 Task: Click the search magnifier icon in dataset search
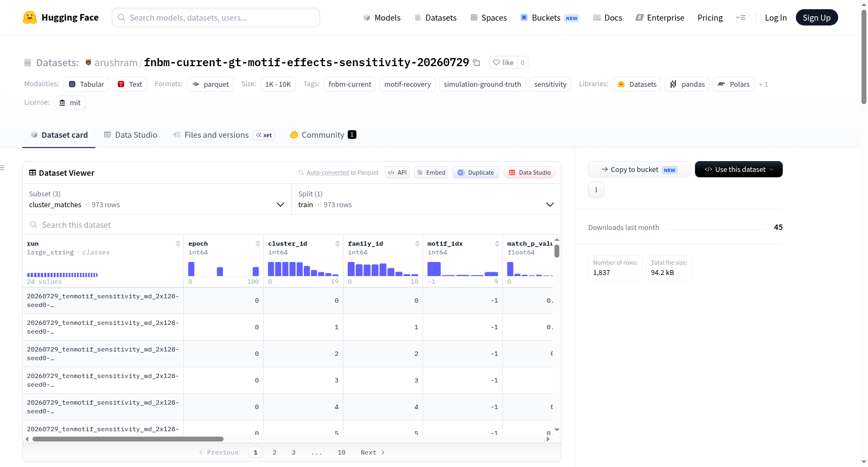point(34,225)
